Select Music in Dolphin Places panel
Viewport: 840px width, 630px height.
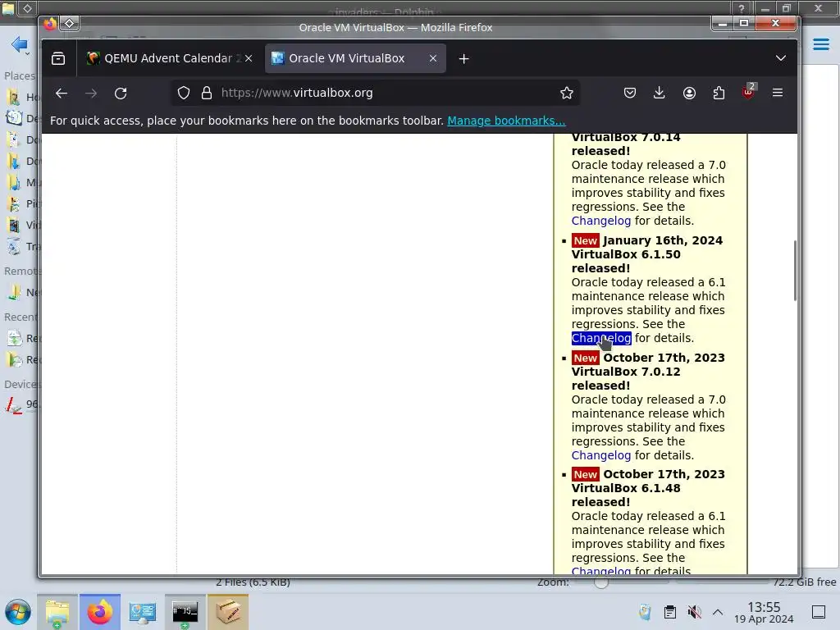tap(21, 183)
